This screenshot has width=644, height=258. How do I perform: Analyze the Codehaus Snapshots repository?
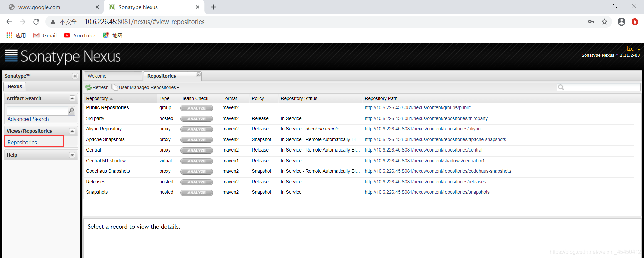pyautogui.click(x=197, y=172)
